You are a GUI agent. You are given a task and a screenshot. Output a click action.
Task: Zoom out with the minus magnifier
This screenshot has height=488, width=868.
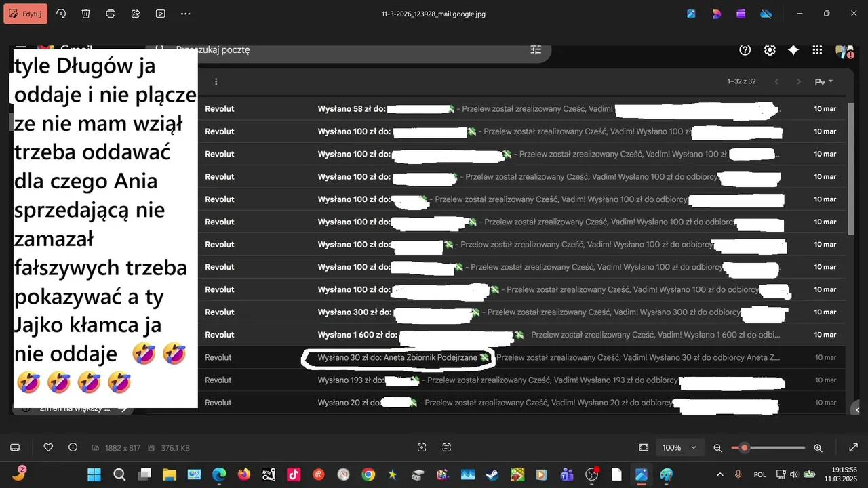coord(717,447)
